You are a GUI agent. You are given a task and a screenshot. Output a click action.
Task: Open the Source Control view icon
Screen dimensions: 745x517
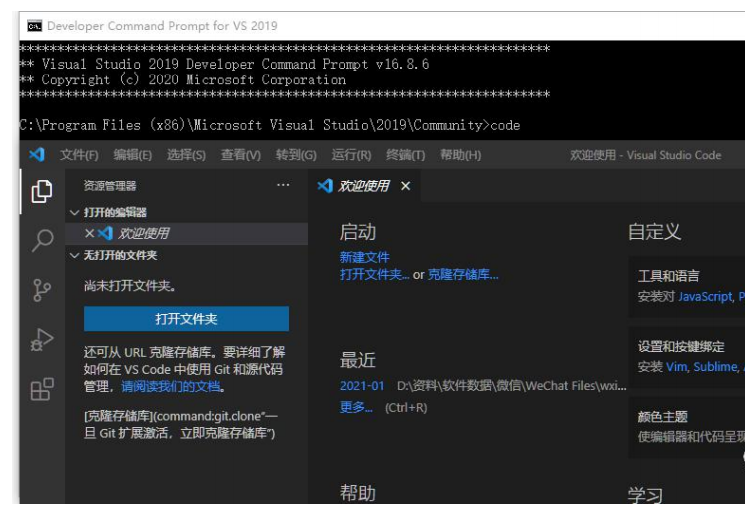coord(42,290)
